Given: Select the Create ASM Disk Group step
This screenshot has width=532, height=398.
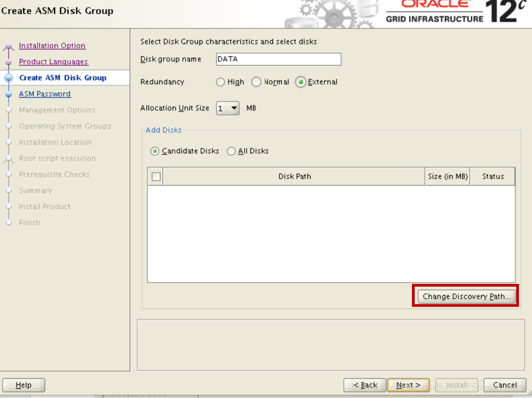Looking at the screenshot, I should pos(63,78).
